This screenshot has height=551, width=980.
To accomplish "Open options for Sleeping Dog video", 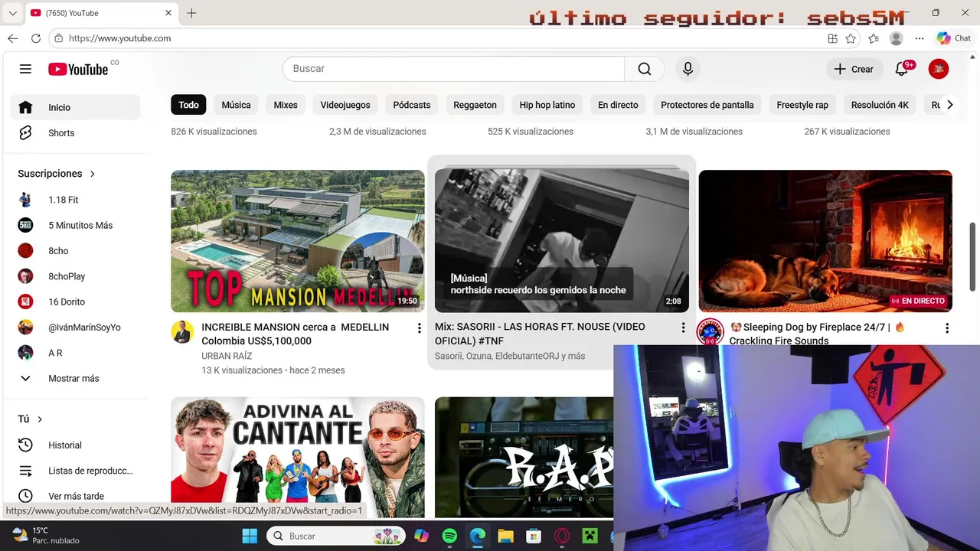I will tap(946, 328).
